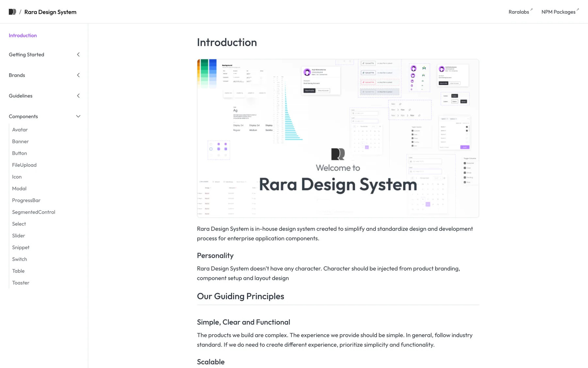Go to the ProgressBar component page

(x=26, y=200)
